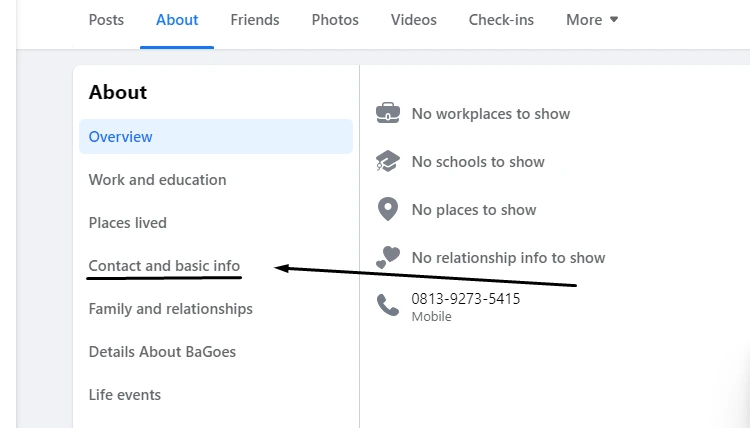The width and height of the screenshot is (750, 428).
Task: Open Life events section
Action: click(125, 395)
